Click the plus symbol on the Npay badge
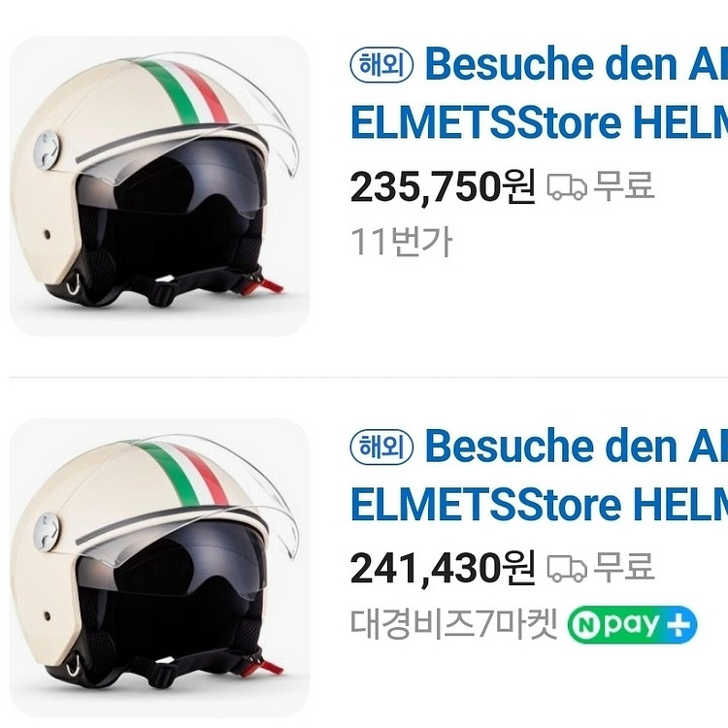 [680, 624]
